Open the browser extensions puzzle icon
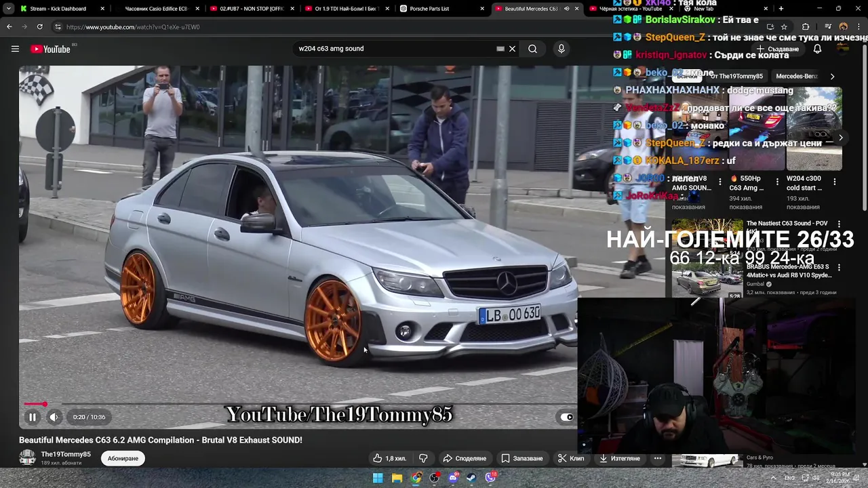 tap(806, 26)
